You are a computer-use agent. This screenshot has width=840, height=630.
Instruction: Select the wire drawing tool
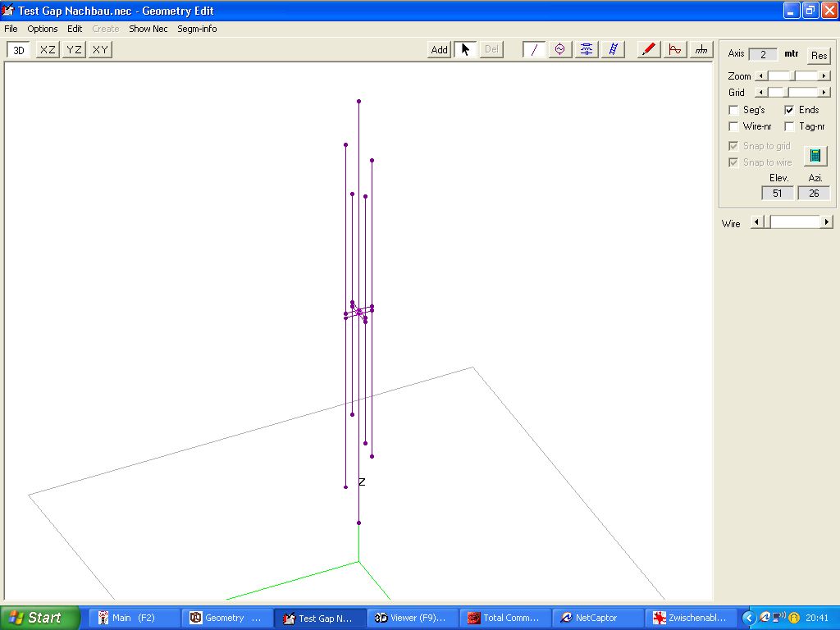534,49
